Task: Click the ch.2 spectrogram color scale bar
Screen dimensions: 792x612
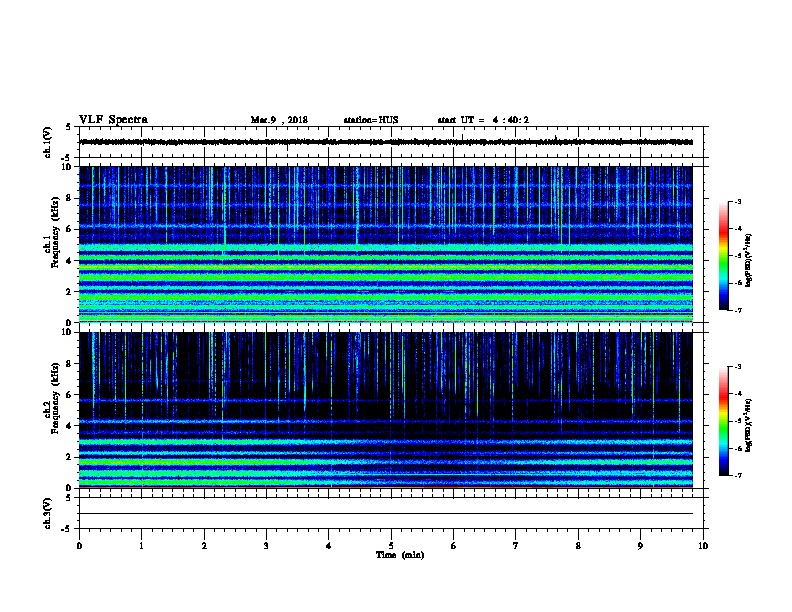Action: pos(723,421)
